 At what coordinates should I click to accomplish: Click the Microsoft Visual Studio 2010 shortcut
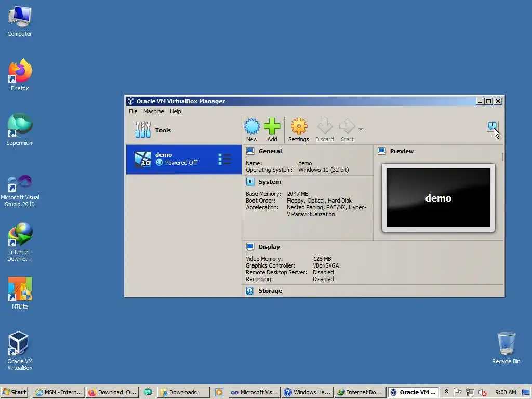coord(20,191)
